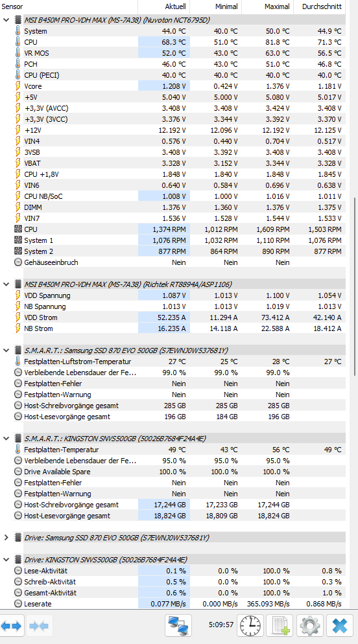Collapse S.M.A.R.T. Samsung SSD 870 EVO group
Image resolution: width=358 pixels, height=644 pixels.
click(x=6, y=351)
